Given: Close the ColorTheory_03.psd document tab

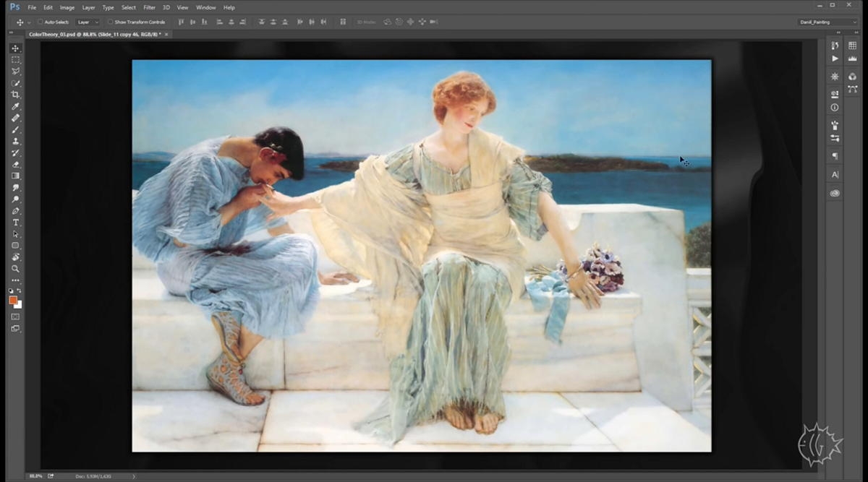Looking at the screenshot, I should pyautogui.click(x=167, y=34).
